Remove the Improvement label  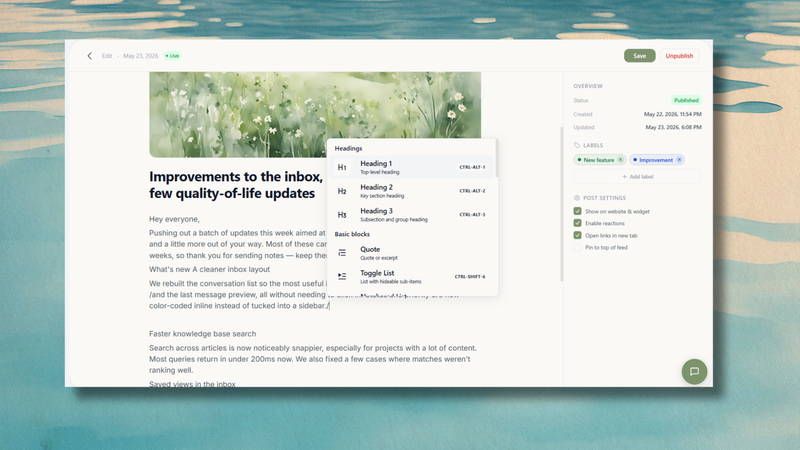[679, 160]
